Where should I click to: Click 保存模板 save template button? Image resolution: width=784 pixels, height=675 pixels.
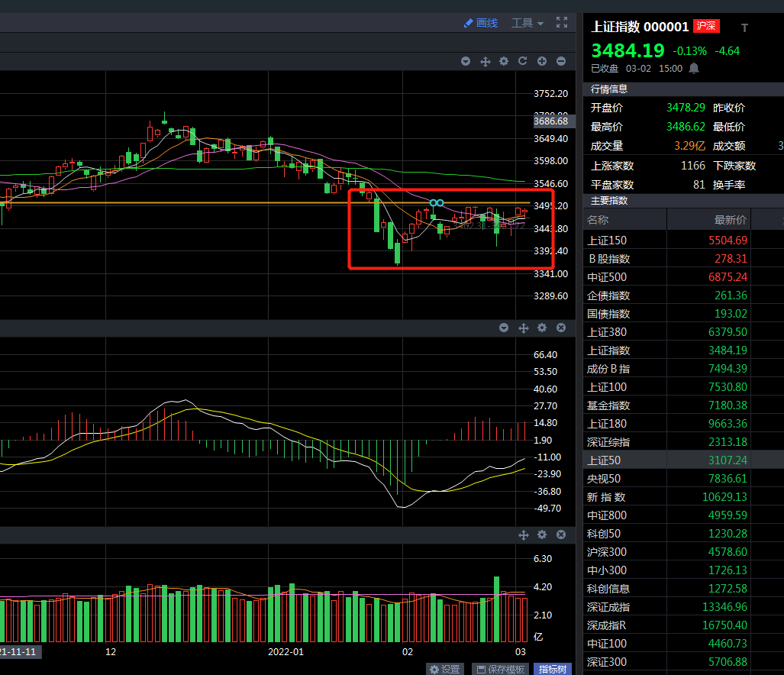coord(500,669)
